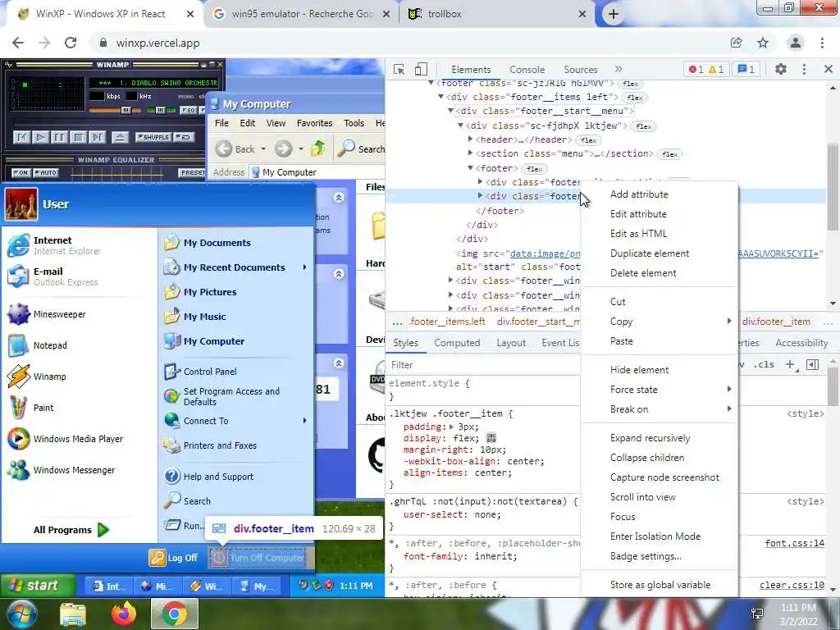This screenshot has width=840, height=630.
Task: Click the blue issues count badge
Action: 746,69
